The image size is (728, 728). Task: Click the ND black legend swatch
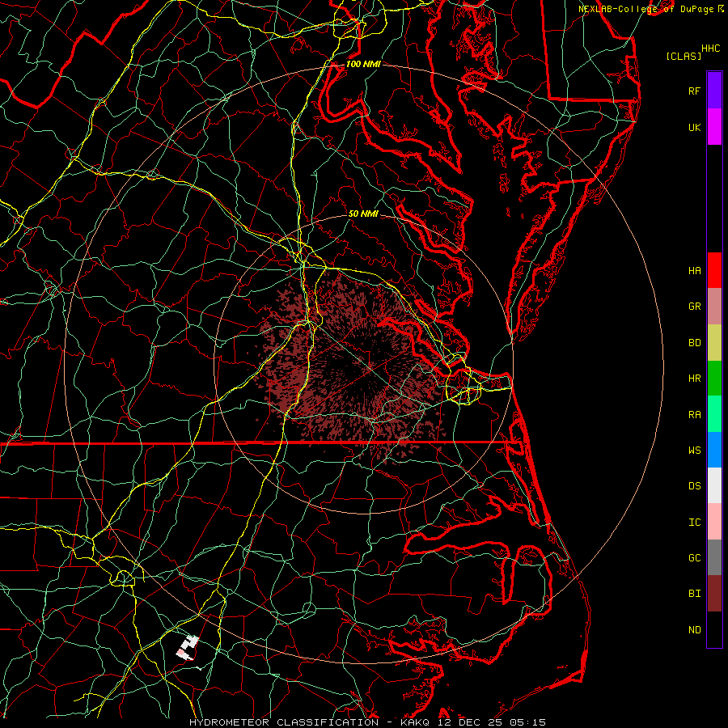pos(714,629)
